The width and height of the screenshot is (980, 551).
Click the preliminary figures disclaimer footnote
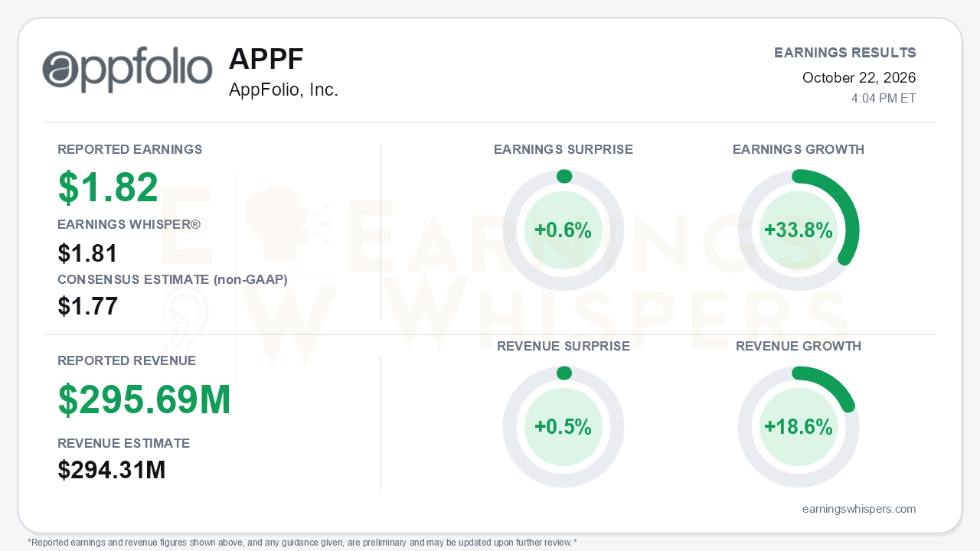coord(302,543)
